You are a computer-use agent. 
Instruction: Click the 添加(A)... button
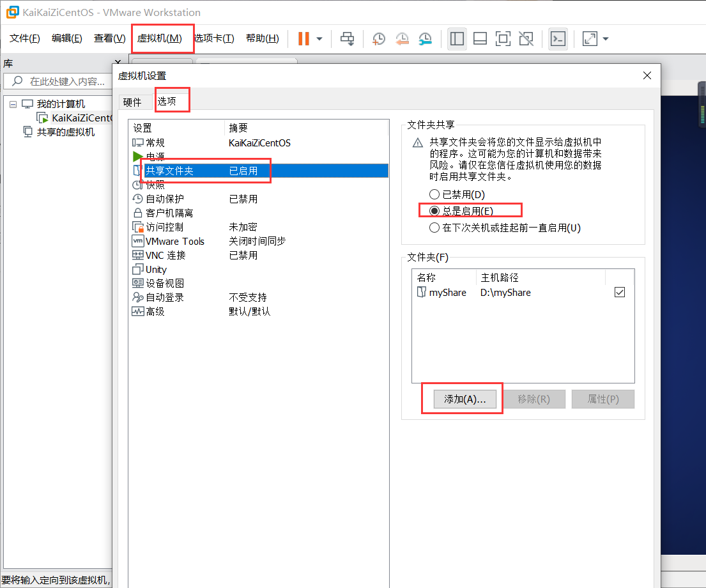tap(464, 399)
